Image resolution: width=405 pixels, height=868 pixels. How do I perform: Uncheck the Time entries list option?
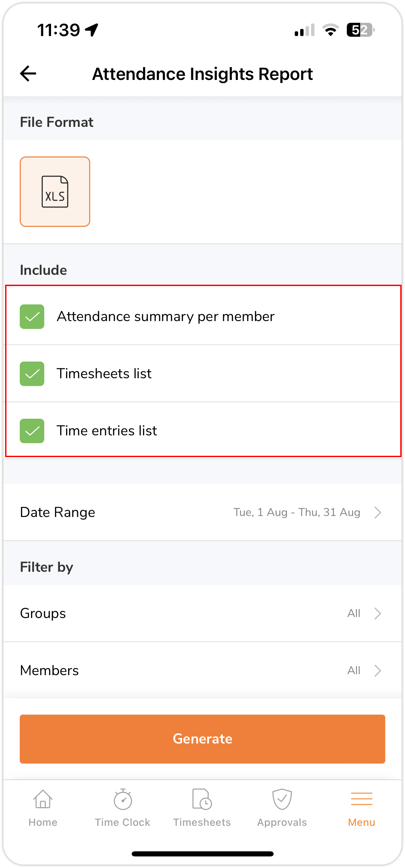coord(32,431)
